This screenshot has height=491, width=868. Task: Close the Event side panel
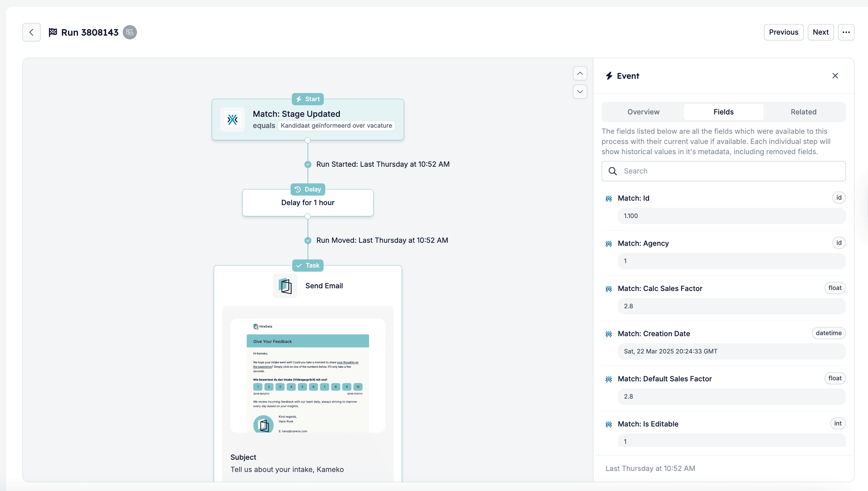click(835, 76)
